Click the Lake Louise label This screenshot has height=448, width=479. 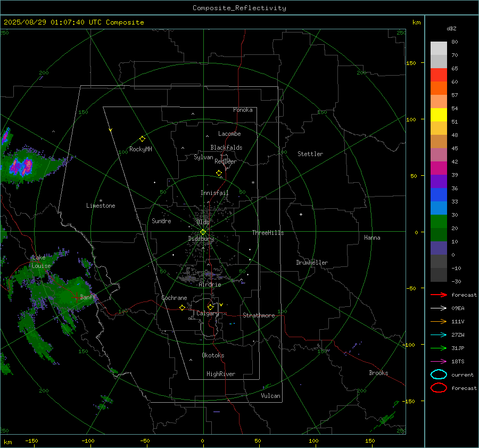41,262
